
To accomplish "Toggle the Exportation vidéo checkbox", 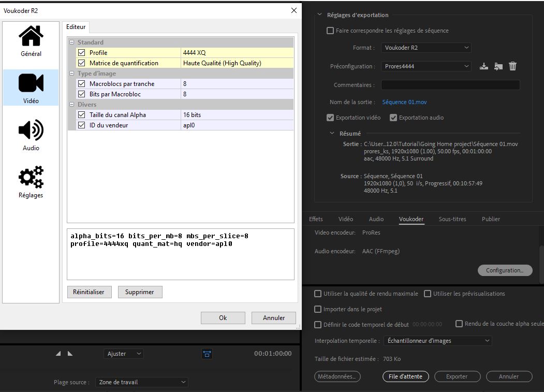I will (330, 118).
